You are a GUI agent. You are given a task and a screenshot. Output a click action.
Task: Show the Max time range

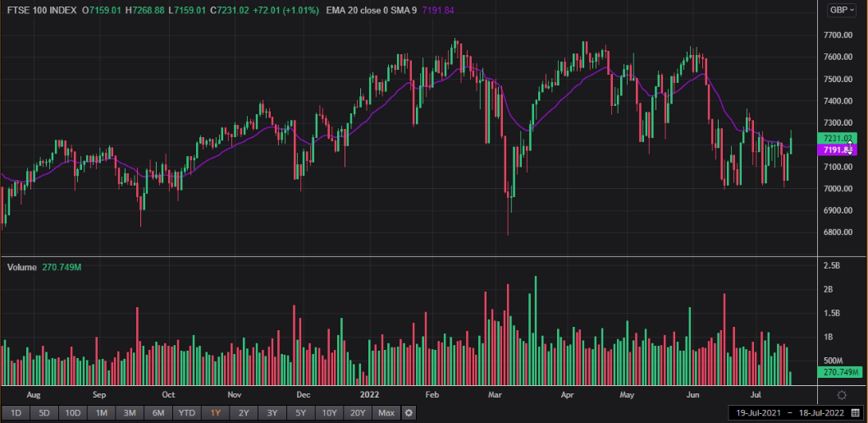click(x=386, y=412)
